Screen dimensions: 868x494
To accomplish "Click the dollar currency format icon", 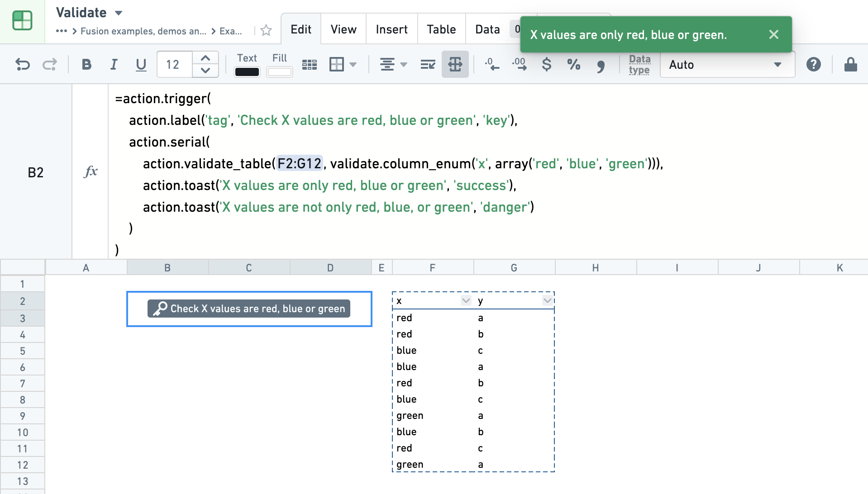I will (x=546, y=65).
